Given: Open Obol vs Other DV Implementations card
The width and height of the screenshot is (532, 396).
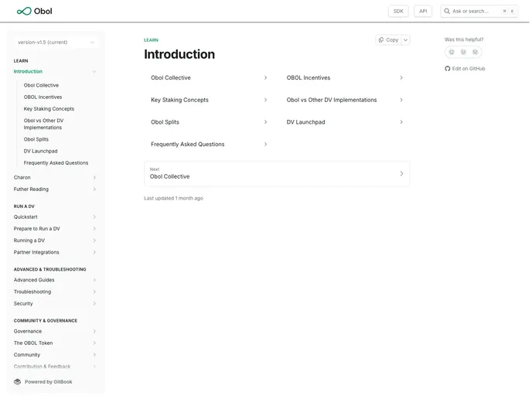Looking at the screenshot, I should coord(345,100).
